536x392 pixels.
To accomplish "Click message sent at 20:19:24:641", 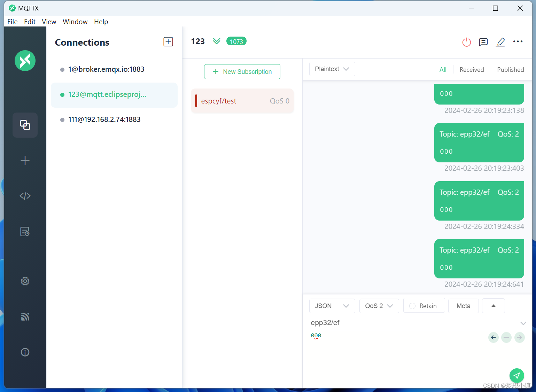I will tap(479, 259).
